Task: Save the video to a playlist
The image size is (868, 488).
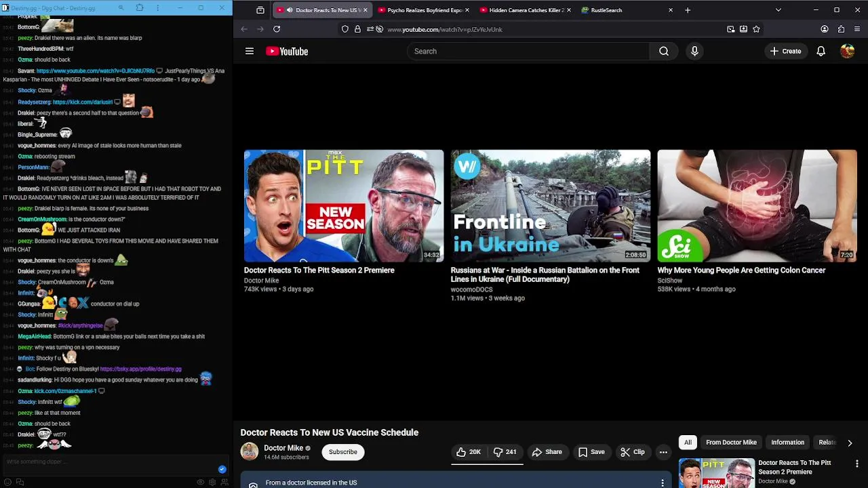Action: 591,452
